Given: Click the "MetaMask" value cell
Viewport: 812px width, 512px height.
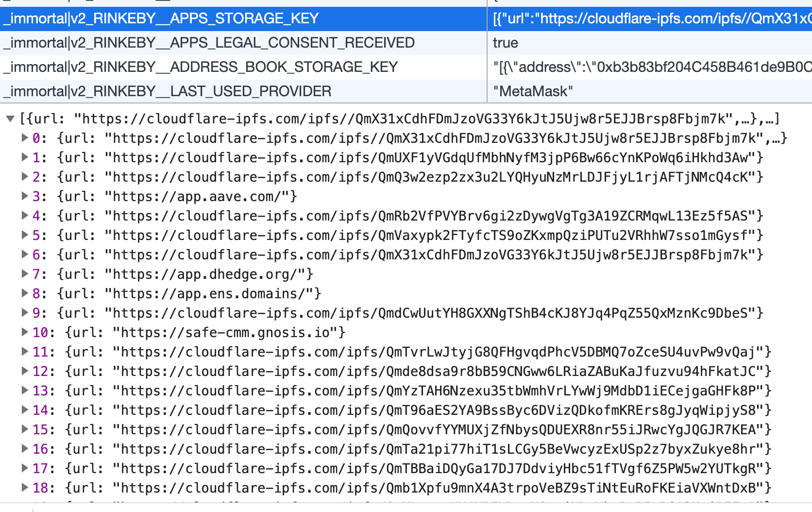Looking at the screenshot, I should point(650,91).
